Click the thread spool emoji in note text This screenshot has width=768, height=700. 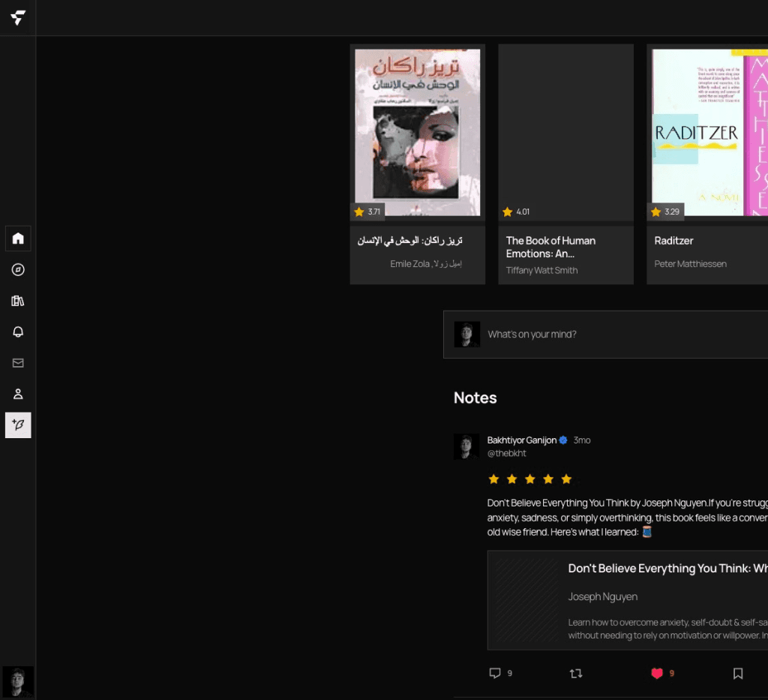pyautogui.click(x=647, y=532)
